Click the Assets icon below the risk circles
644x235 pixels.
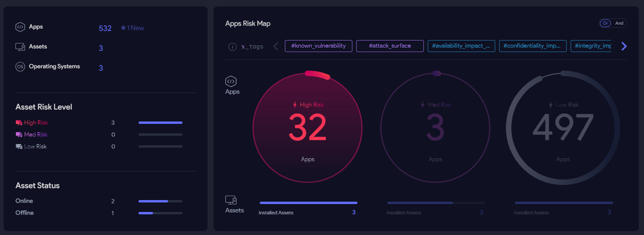click(231, 200)
